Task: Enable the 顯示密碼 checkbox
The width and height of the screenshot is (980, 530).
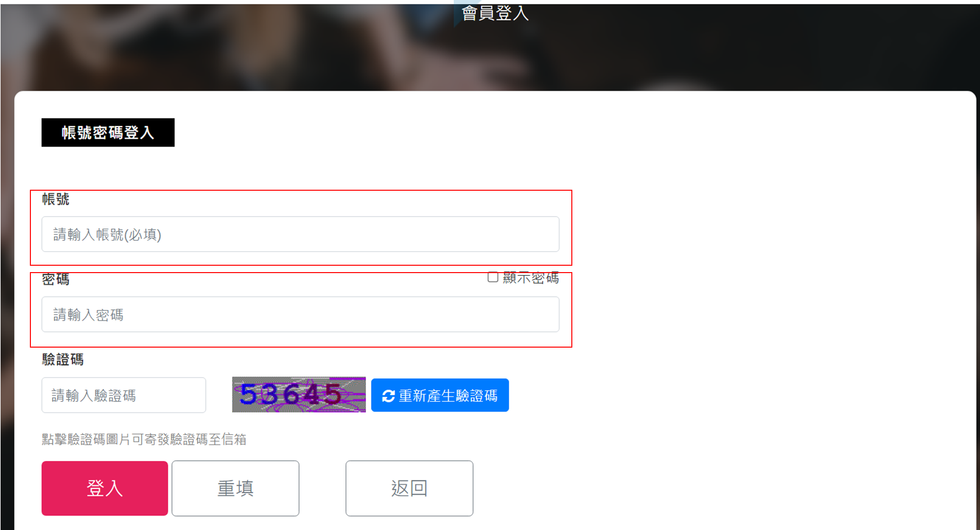Action: coord(493,277)
